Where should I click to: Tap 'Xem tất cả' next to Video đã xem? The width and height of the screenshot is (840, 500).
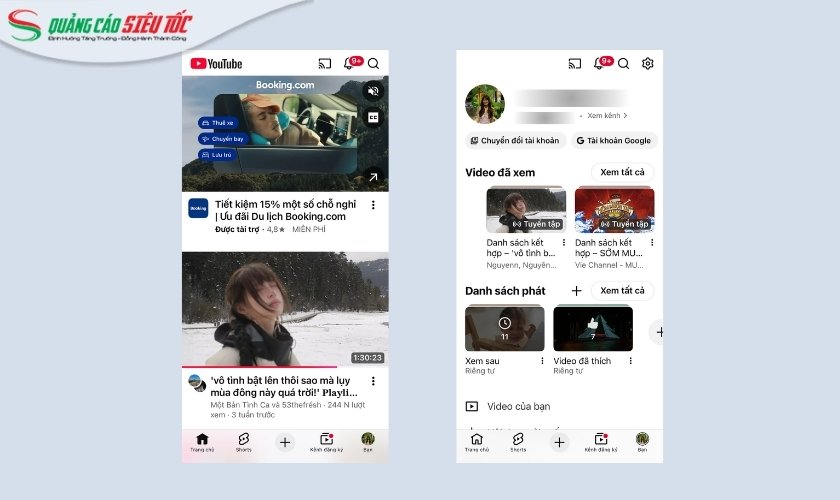pyautogui.click(x=622, y=172)
